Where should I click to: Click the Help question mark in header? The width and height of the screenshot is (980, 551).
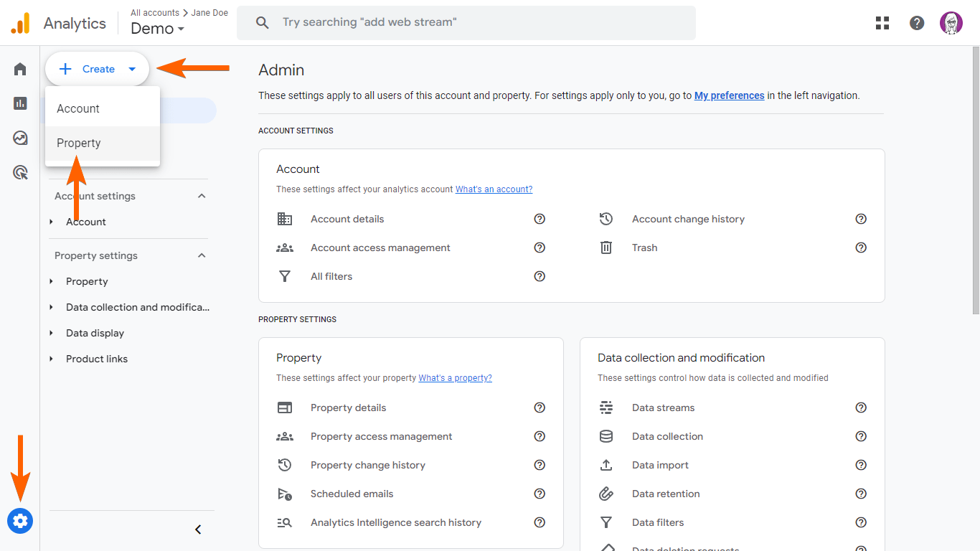coord(917,23)
